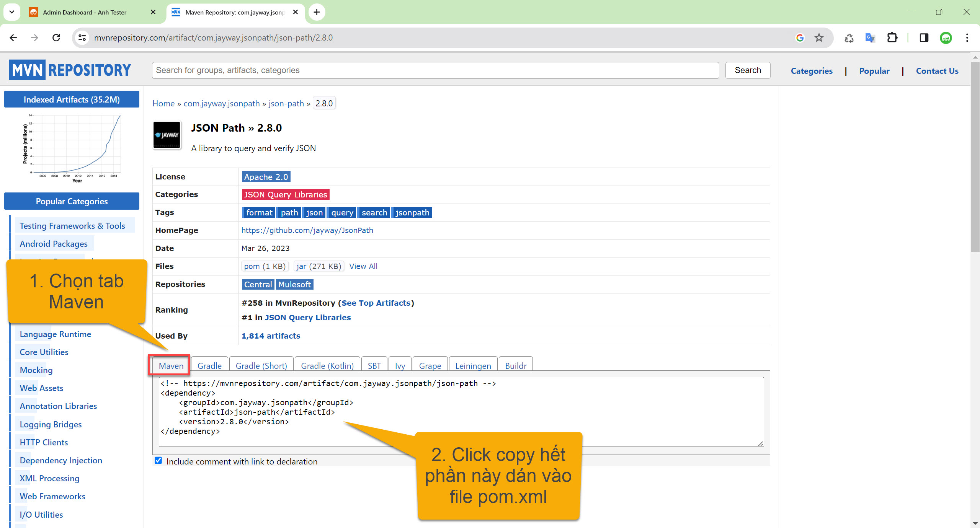This screenshot has height=528, width=980.
Task: Open json-path breadcrumb link
Action: [286, 103]
